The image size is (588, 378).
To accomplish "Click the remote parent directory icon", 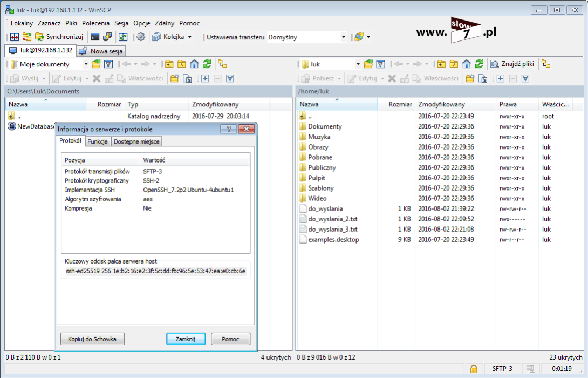I will (x=441, y=64).
